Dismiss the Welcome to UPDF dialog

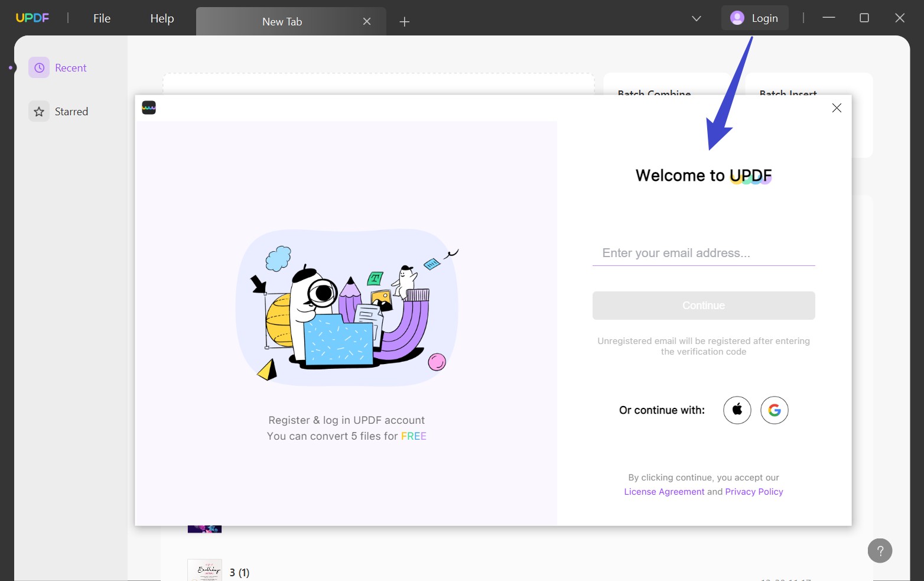coord(836,108)
